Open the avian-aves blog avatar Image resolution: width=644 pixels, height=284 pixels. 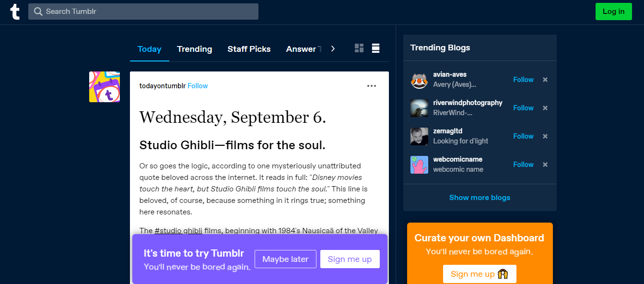[x=419, y=80]
